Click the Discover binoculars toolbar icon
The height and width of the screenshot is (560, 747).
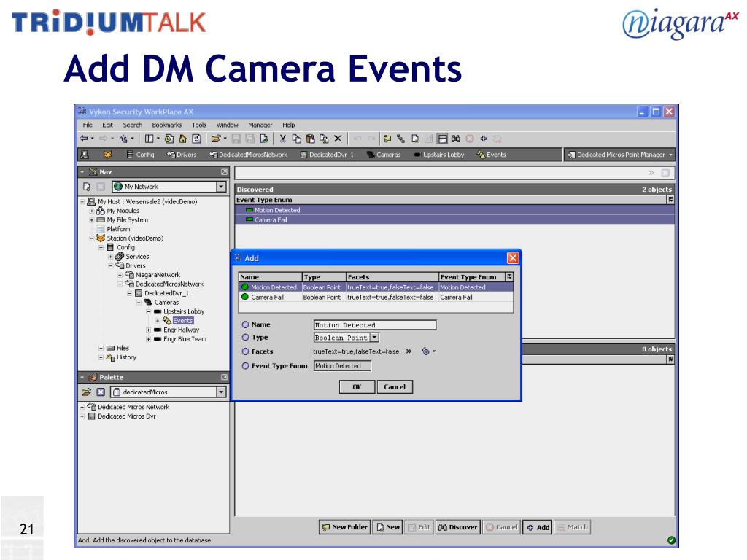pyautogui.click(x=456, y=139)
